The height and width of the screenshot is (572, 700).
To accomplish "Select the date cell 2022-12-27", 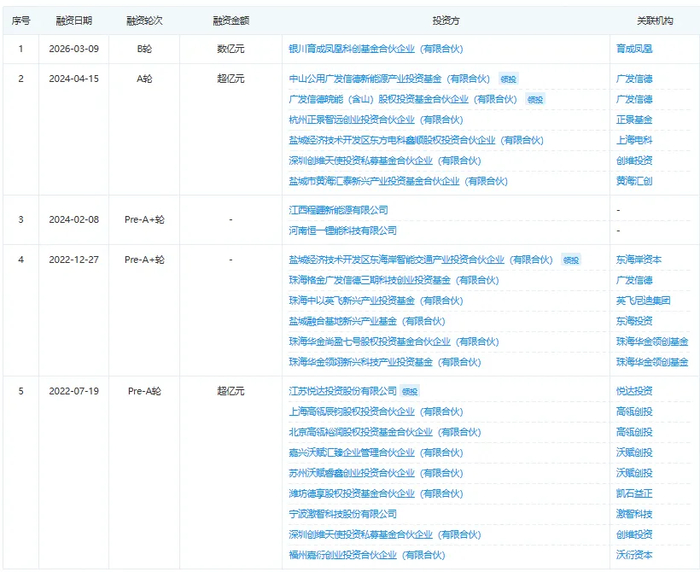I will 74,260.
